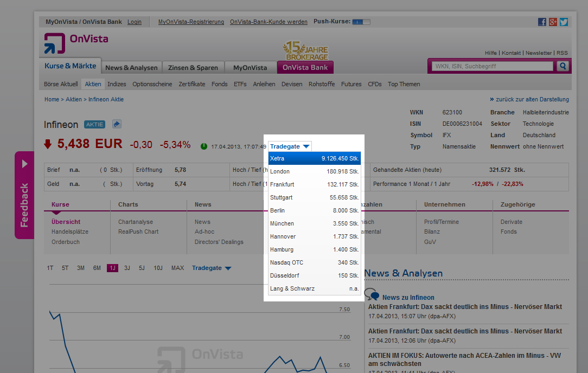
Task: Click the green clock status icon
Action: (x=203, y=146)
